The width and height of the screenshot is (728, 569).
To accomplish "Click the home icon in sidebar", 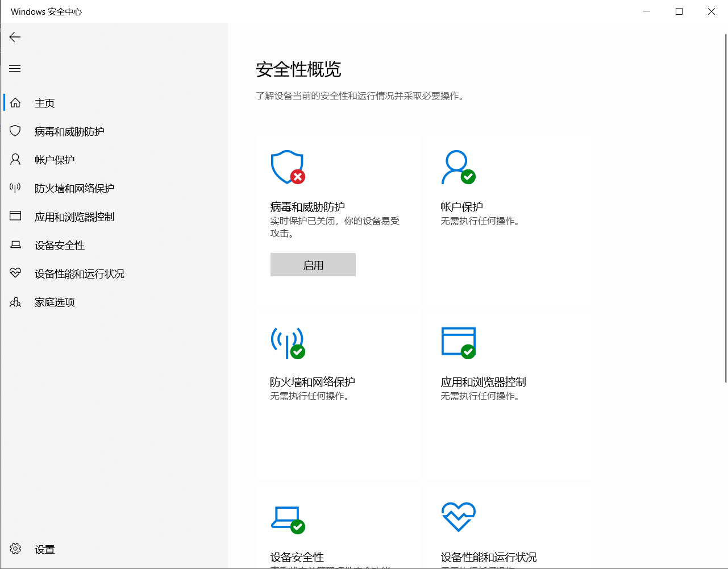I will point(15,103).
